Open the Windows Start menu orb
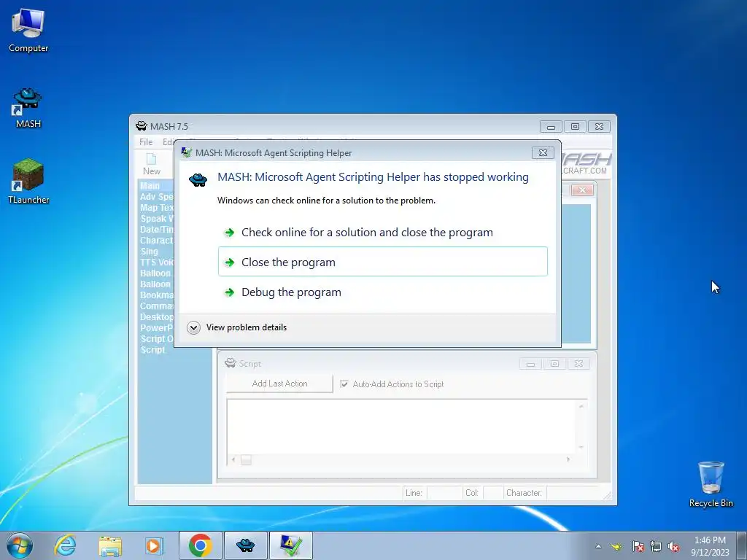Image resolution: width=747 pixels, height=560 pixels. point(19,545)
